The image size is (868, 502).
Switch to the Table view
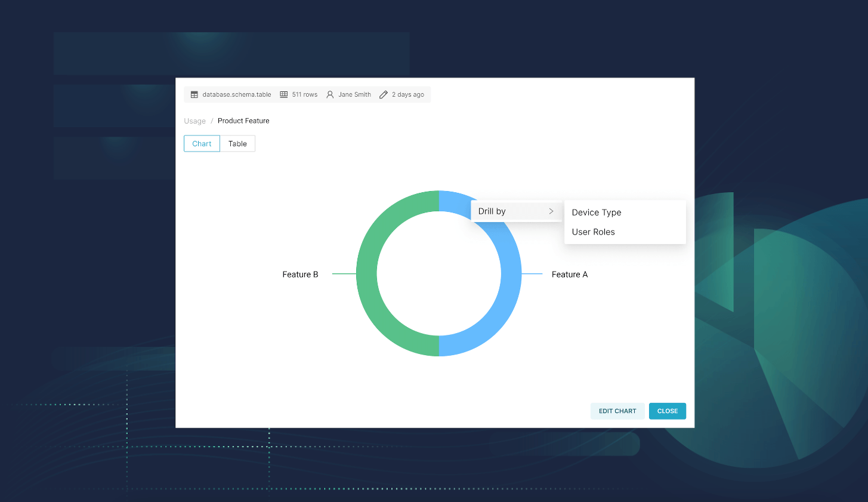pyautogui.click(x=237, y=144)
